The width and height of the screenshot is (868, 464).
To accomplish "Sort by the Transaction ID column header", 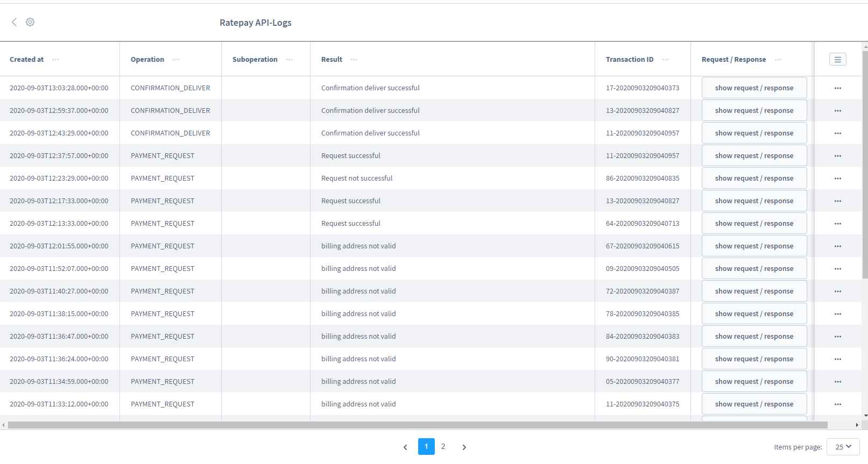I will pyautogui.click(x=630, y=59).
